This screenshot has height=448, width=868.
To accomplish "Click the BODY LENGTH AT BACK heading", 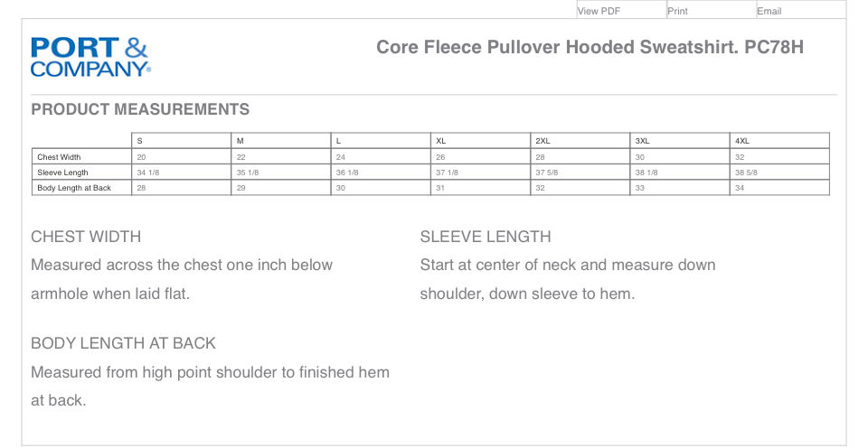I will click(x=124, y=343).
